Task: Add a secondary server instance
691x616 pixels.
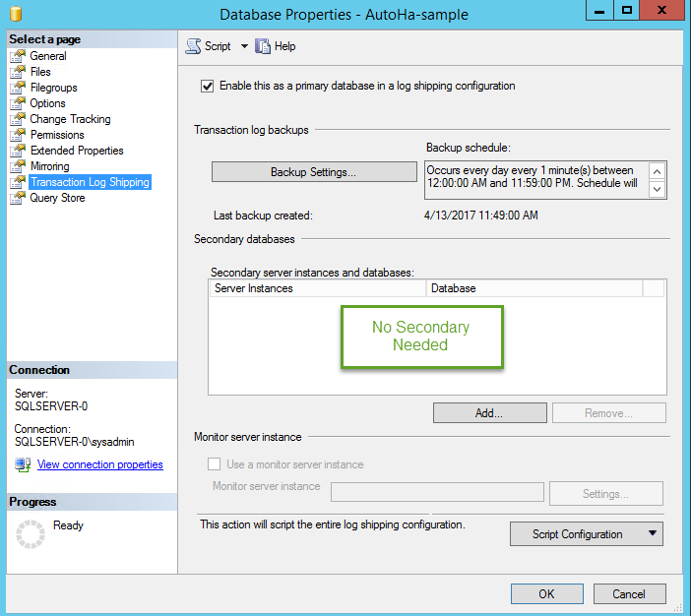Action: click(489, 413)
